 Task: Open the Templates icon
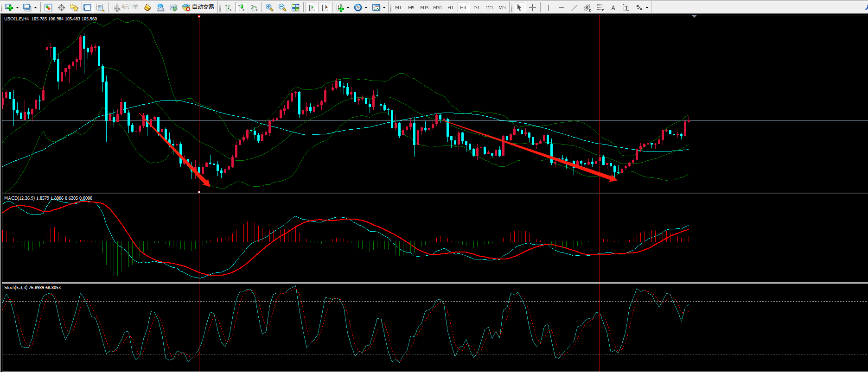coord(376,7)
